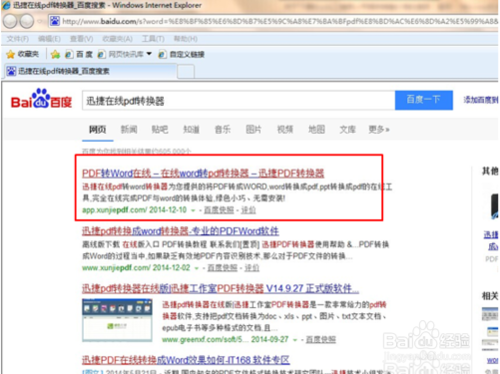Click the 添加百度到 link
This screenshot has height=374, width=500.
[x=481, y=99]
